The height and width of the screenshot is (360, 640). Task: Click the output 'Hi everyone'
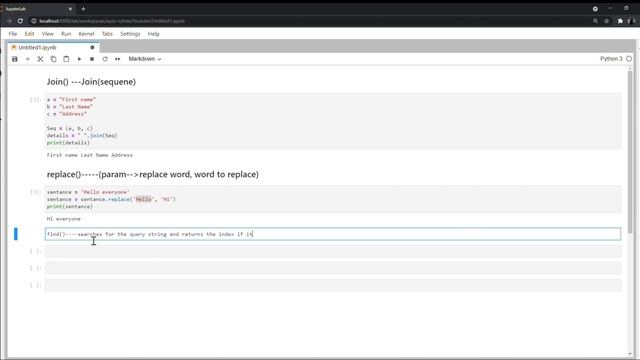[64, 219]
